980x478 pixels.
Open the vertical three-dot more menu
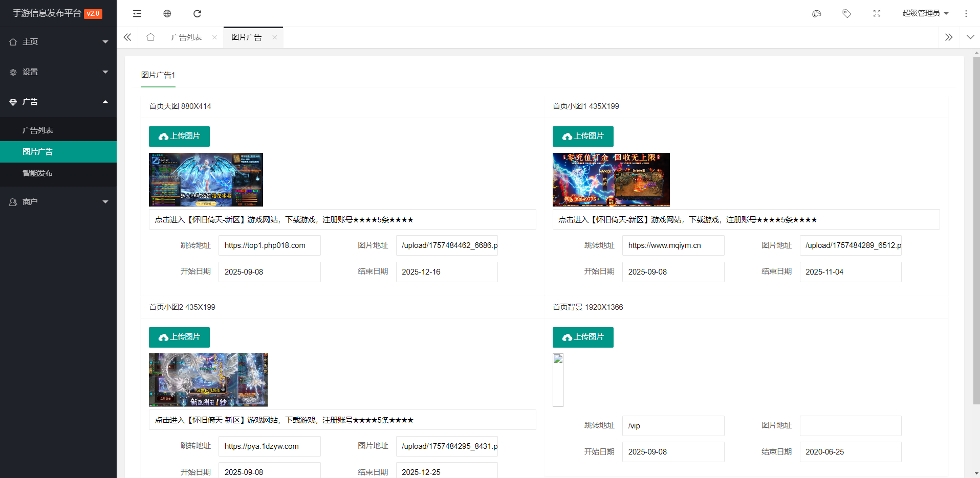point(966,13)
